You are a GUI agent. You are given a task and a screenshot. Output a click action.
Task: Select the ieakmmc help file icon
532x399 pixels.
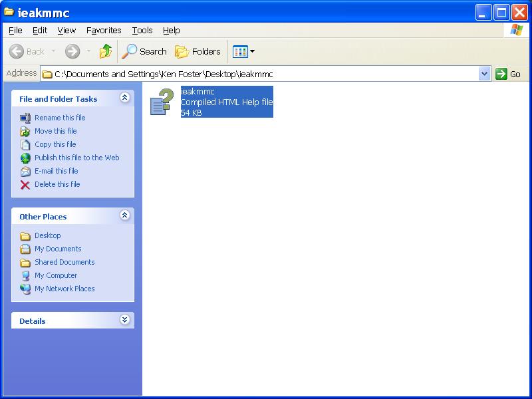(162, 102)
